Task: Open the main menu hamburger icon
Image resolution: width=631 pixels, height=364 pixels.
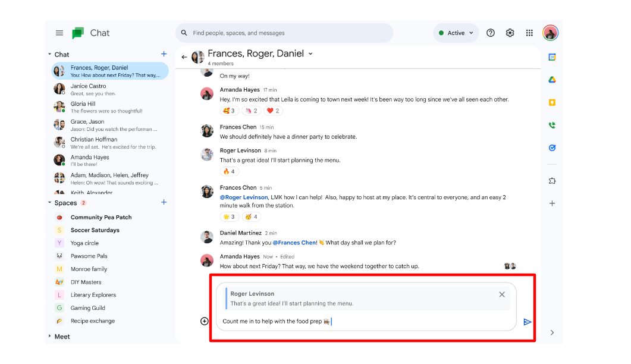Action: [59, 33]
